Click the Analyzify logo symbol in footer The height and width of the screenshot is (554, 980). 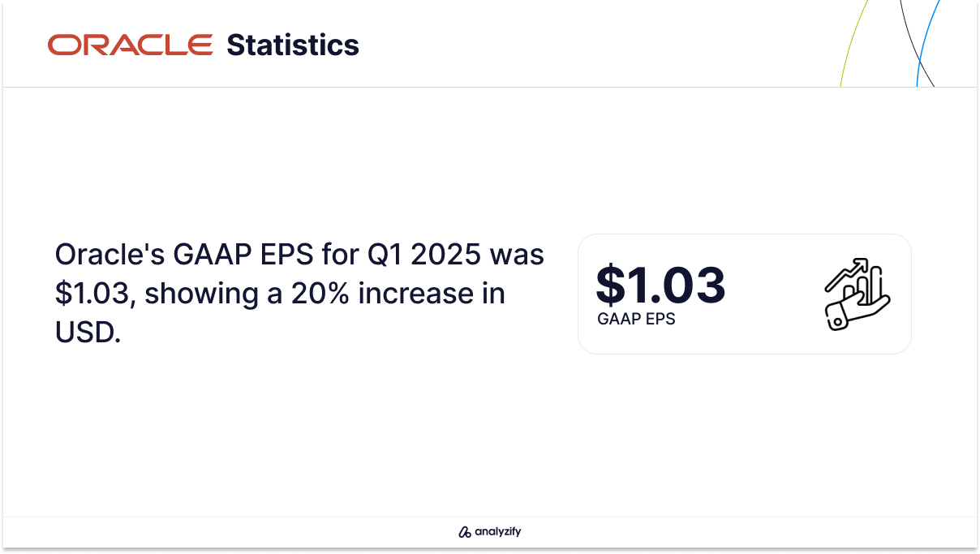coord(465,533)
